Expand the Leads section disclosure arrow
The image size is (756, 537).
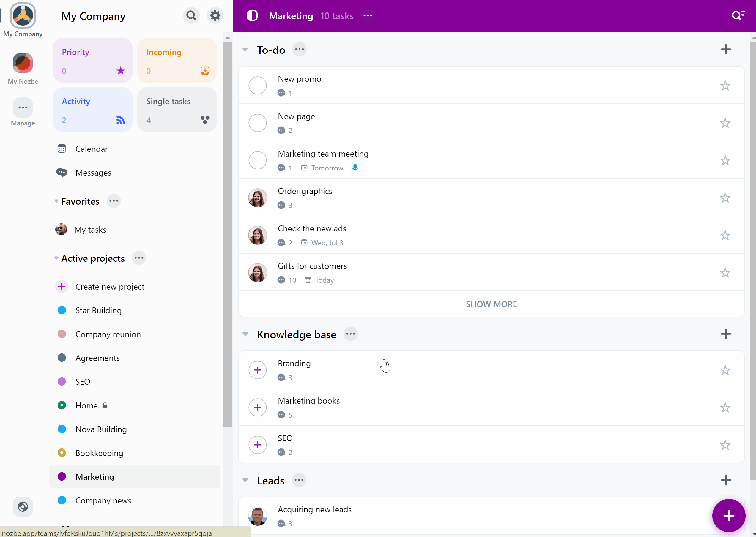coord(245,480)
